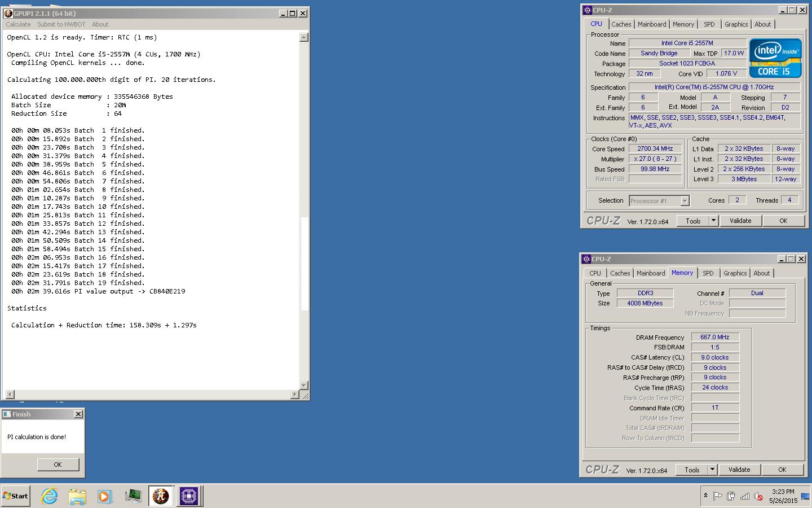Click the Intel Core i5 logo
Viewport: 812px width, 508px height.
775,58
